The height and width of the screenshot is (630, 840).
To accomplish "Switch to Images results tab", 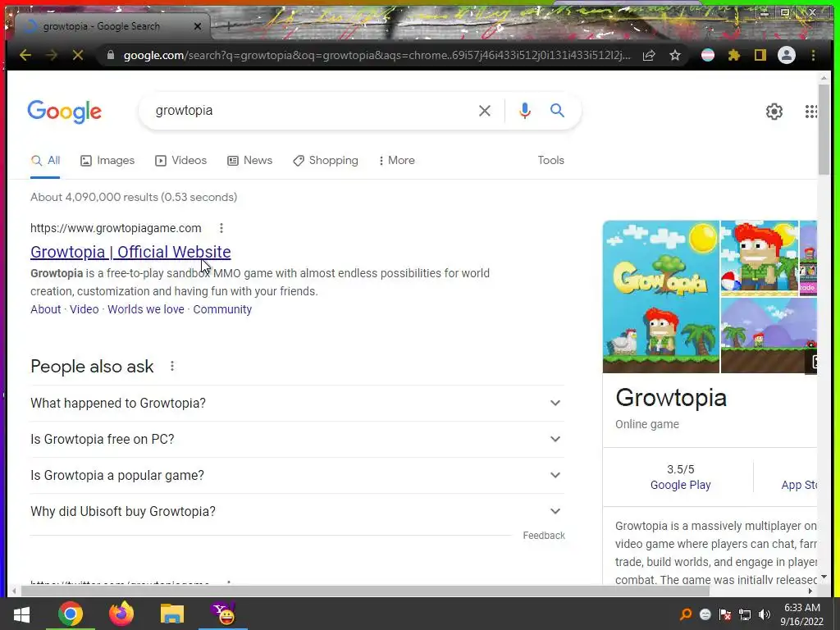I will click(107, 160).
